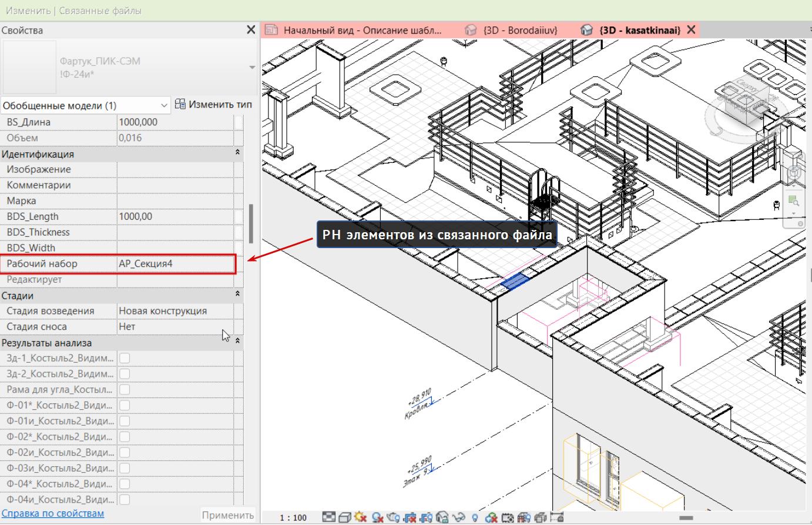Toggle the Sun Path icon
This screenshot has height=525, width=812.
tap(361, 517)
